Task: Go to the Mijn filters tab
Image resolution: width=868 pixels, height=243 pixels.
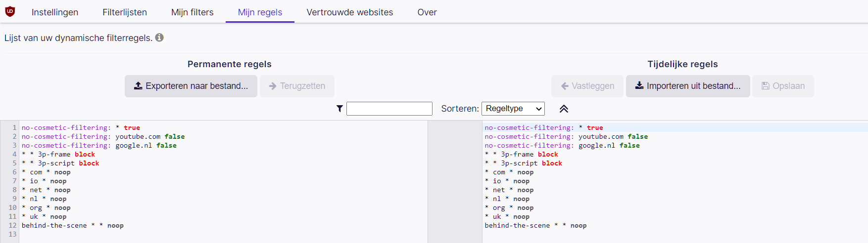Action: pos(193,12)
